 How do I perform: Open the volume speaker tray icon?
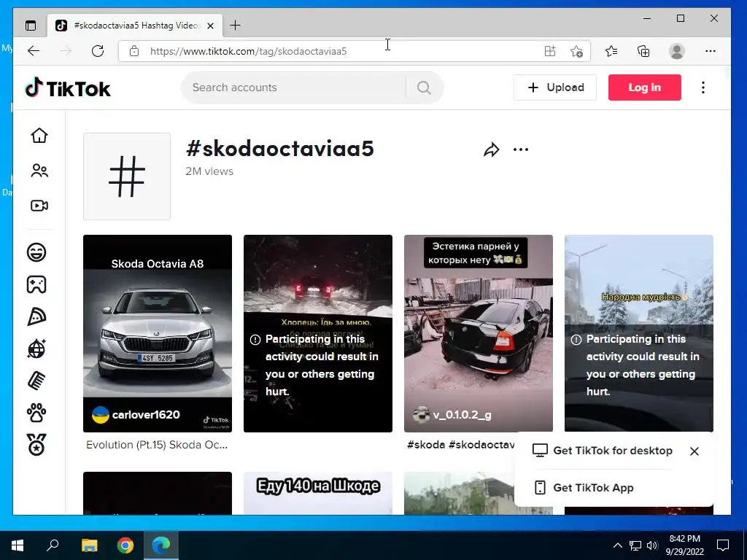tap(652, 545)
